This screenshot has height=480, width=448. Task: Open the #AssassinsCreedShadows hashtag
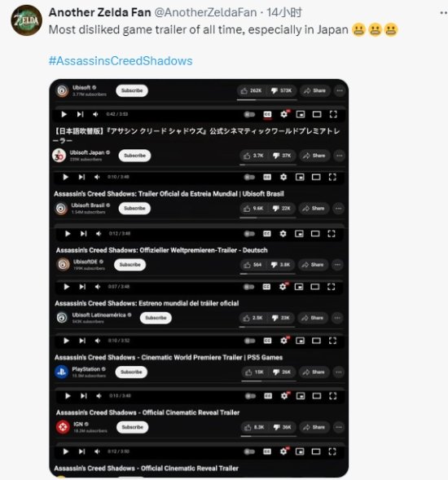coord(121,61)
